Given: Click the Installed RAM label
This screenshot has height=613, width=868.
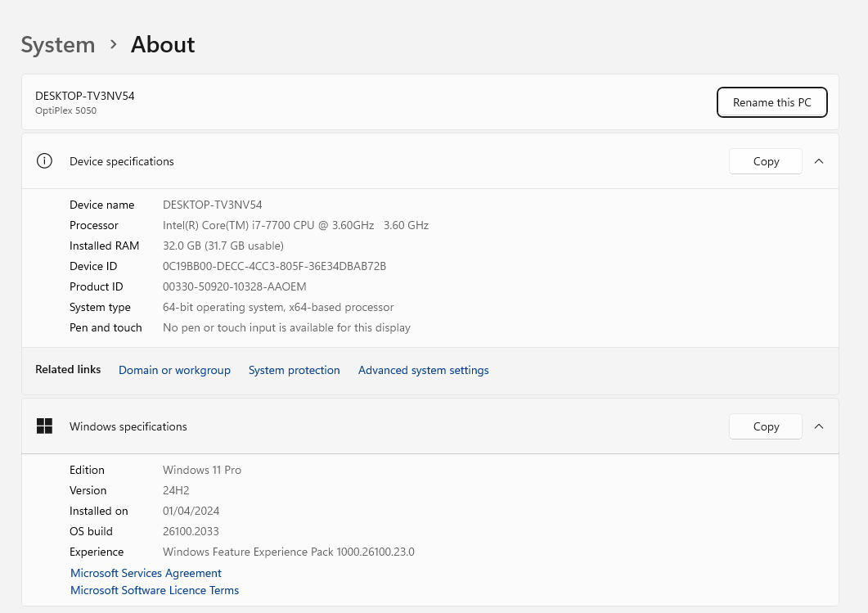Looking at the screenshot, I should coord(105,246).
